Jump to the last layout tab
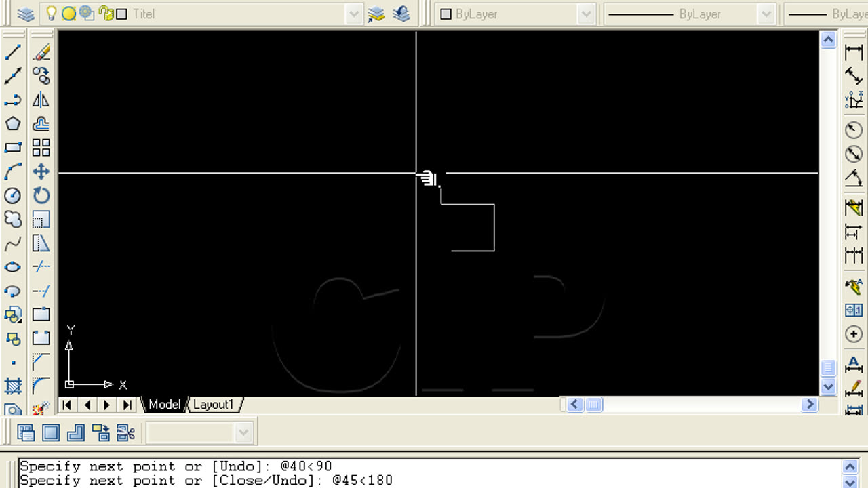 [x=127, y=405]
